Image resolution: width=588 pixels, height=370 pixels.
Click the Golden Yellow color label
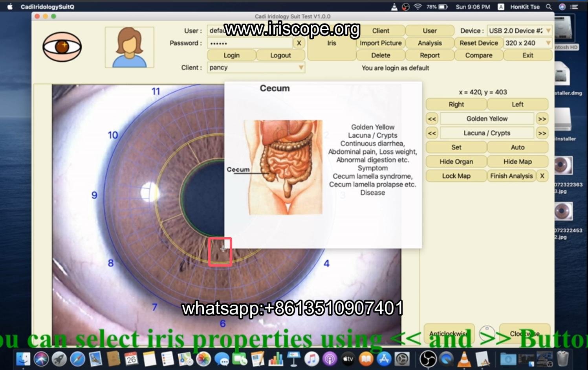pyautogui.click(x=487, y=119)
